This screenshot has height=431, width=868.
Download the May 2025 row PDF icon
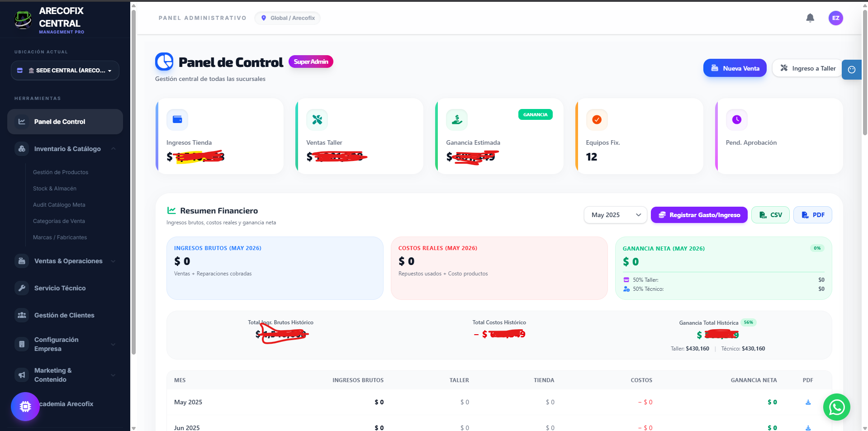coord(808,402)
